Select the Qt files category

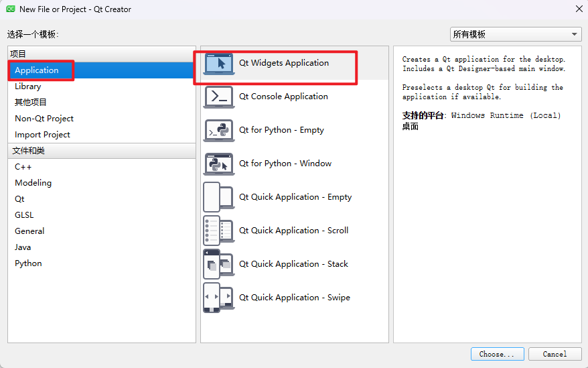(x=101, y=199)
